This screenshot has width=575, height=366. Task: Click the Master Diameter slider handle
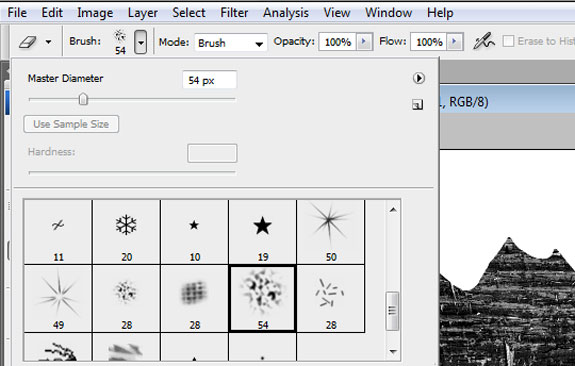(83, 99)
